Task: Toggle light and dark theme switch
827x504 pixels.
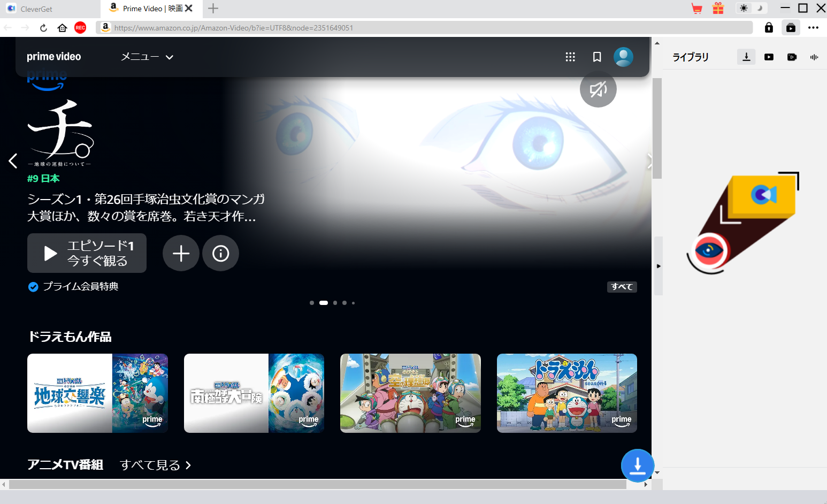Action: click(751, 9)
